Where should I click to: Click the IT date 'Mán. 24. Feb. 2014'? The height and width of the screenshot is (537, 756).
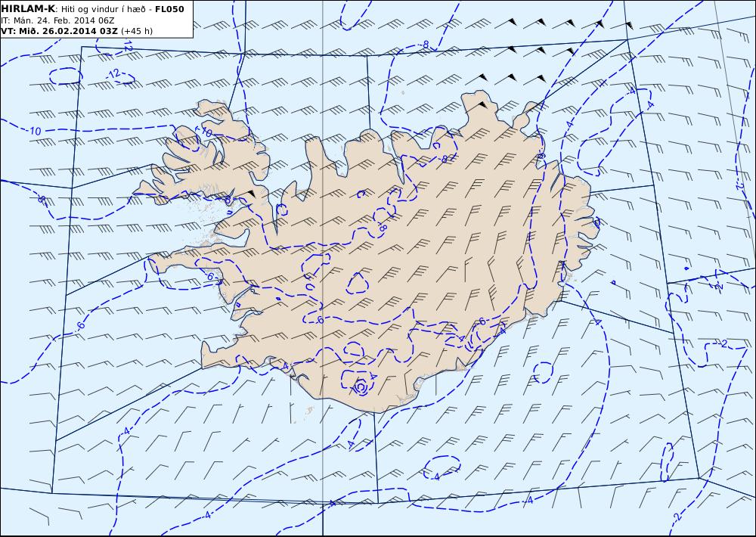(x=54, y=20)
